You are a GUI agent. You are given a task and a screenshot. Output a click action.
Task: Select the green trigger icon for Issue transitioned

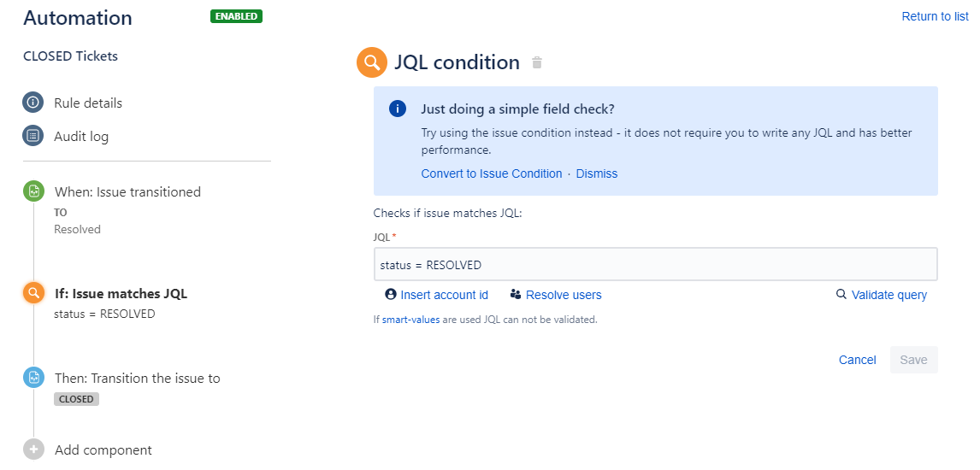point(33,191)
